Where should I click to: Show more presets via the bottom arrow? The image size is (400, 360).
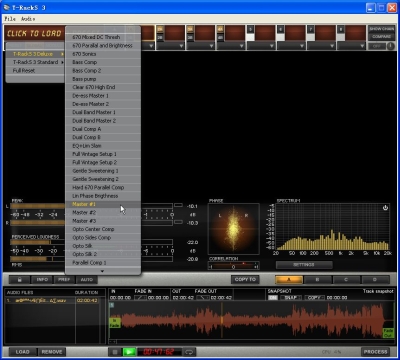tap(103, 271)
